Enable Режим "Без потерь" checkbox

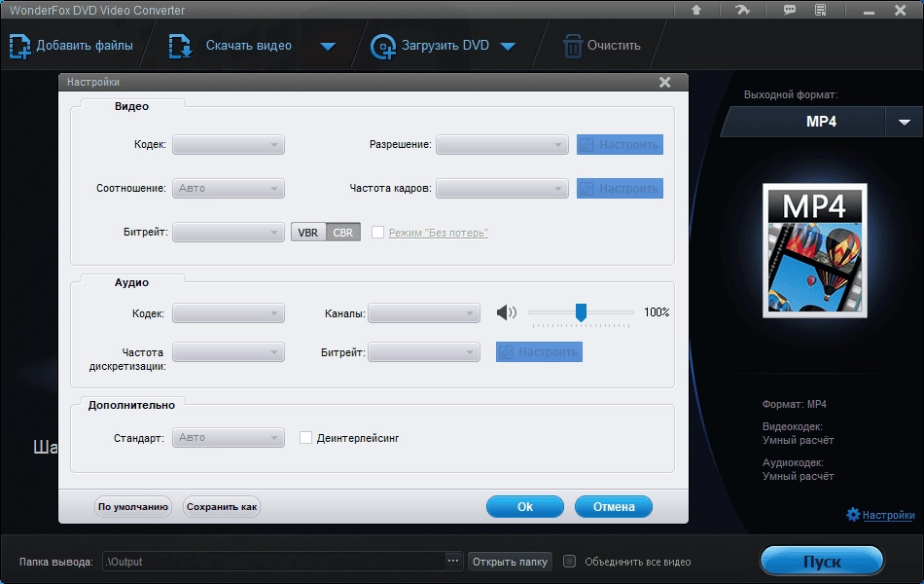(x=377, y=233)
